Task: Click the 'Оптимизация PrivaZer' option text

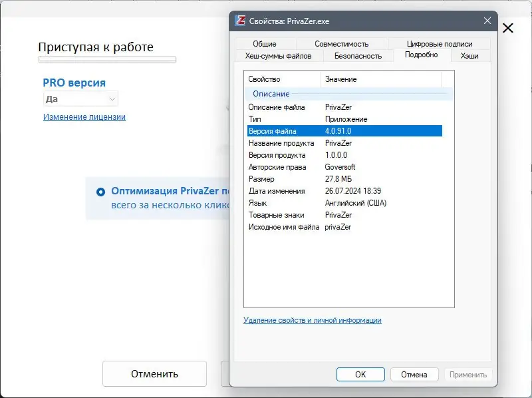Action: (170, 191)
